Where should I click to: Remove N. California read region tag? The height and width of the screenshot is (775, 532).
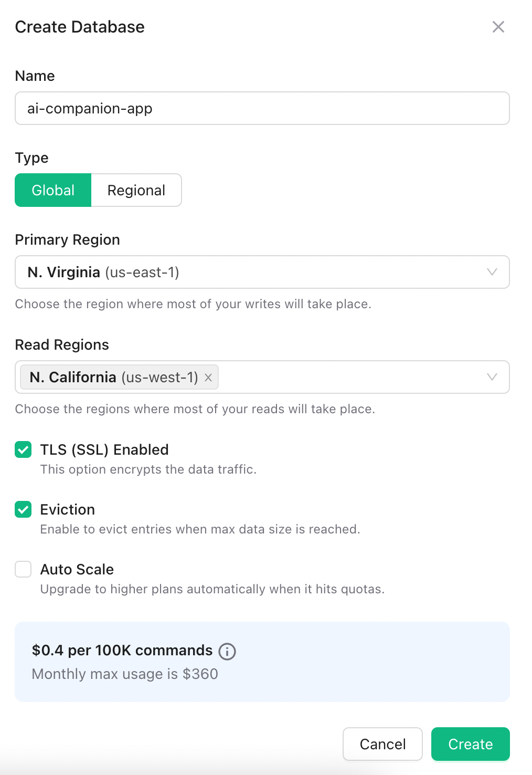coord(208,378)
